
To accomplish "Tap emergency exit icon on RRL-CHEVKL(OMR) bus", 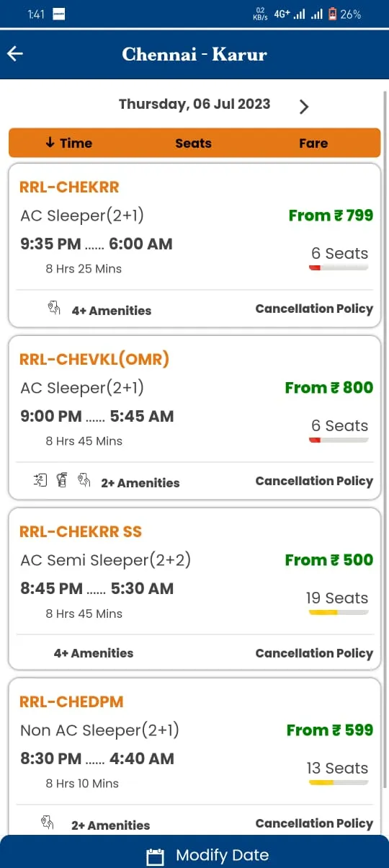I will click(x=40, y=480).
